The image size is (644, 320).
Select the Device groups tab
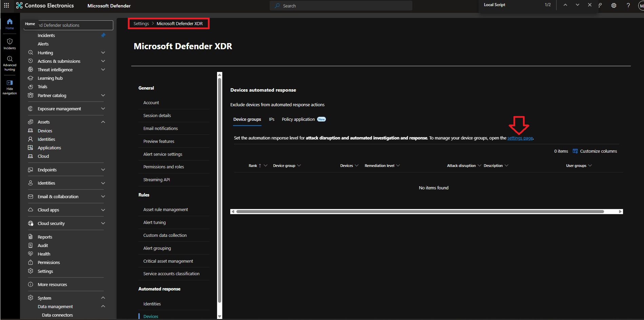pos(247,119)
